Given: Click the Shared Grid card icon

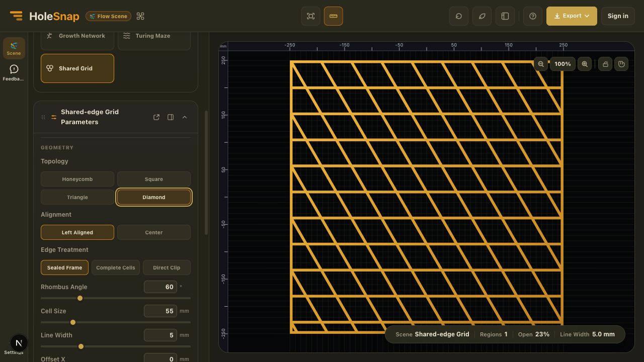Looking at the screenshot, I should (x=50, y=68).
